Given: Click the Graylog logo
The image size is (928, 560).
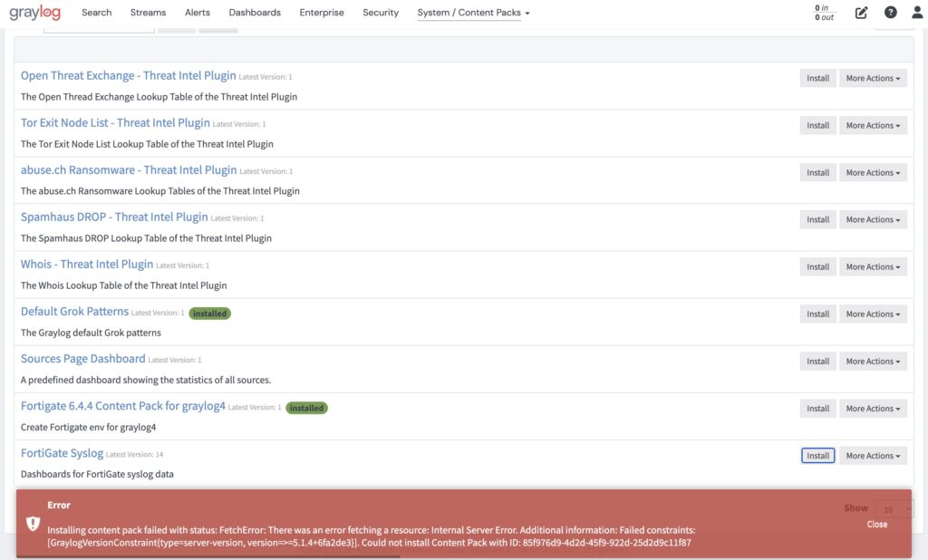Looking at the screenshot, I should (x=35, y=13).
